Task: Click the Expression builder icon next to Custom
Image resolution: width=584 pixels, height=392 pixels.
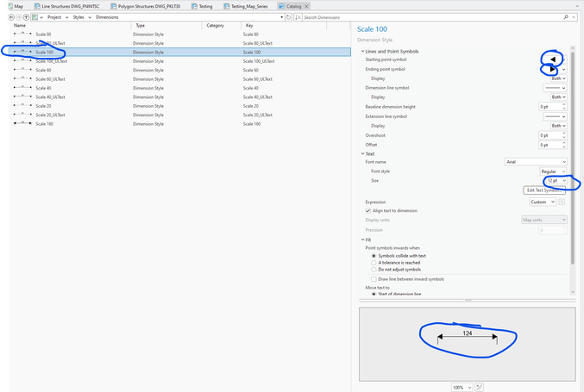Action: [x=562, y=202]
